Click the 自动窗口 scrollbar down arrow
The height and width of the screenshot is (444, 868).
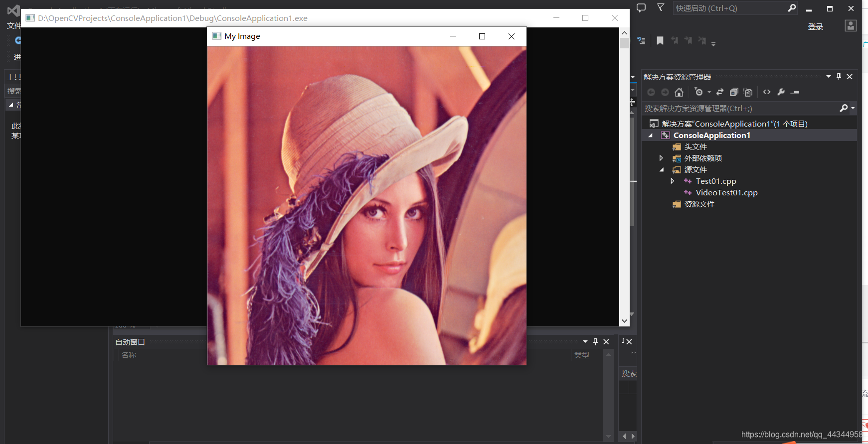coord(608,437)
